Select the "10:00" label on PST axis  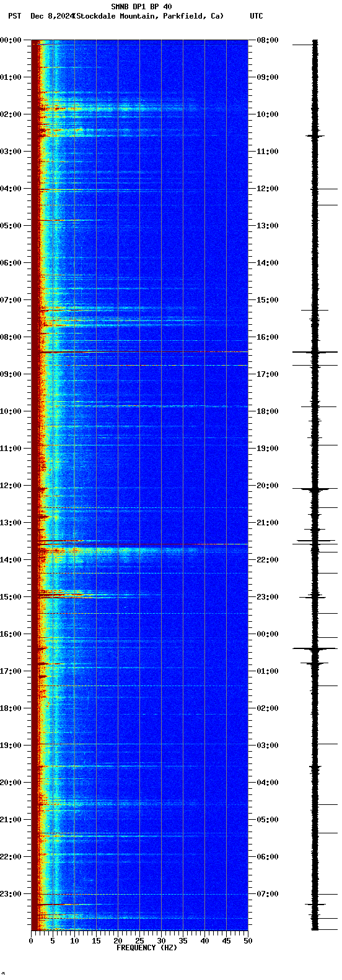click(x=11, y=411)
